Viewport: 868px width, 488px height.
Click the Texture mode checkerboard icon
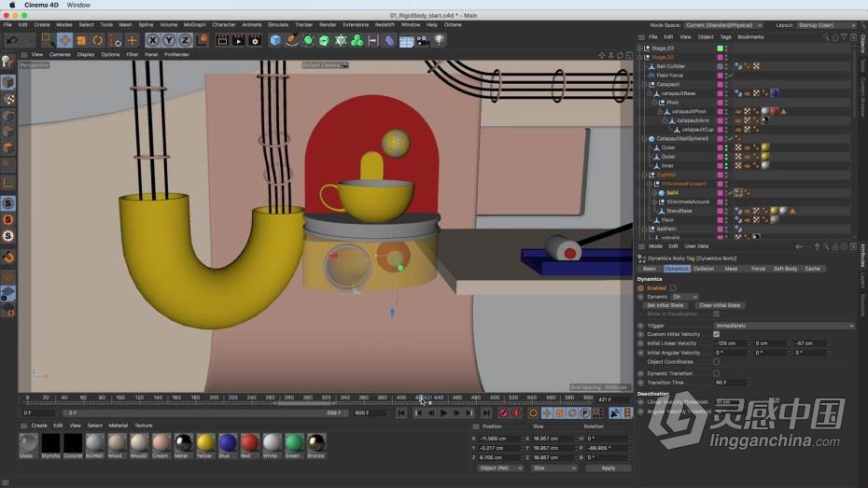tap(8, 99)
